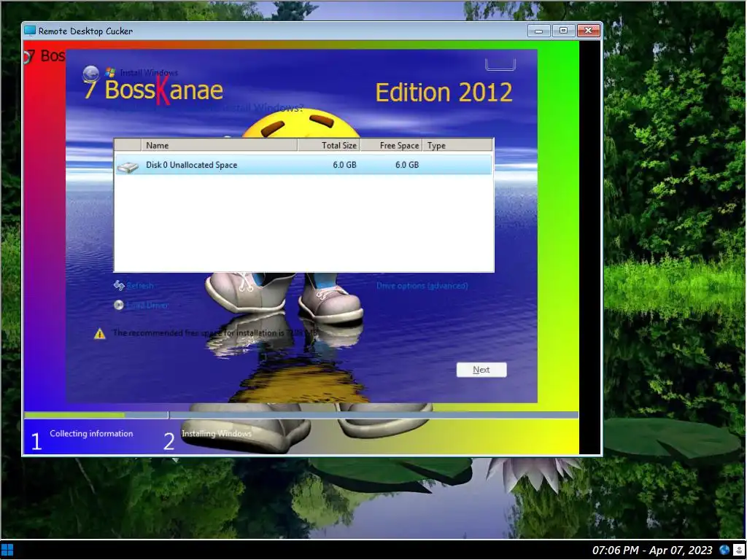This screenshot has height=560, width=747.
Task: Sort disks by Total Size column header
Action: pyautogui.click(x=329, y=145)
